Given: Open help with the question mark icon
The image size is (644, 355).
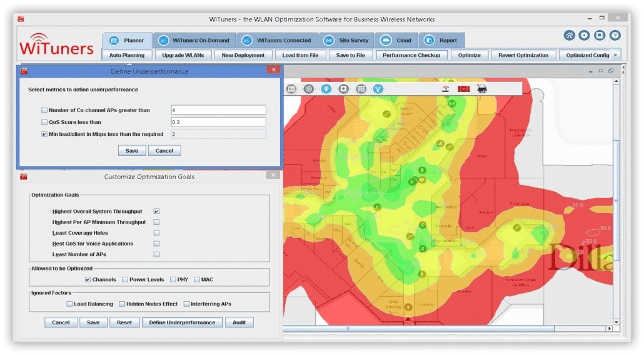Looking at the screenshot, I should [x=615, y=36].
